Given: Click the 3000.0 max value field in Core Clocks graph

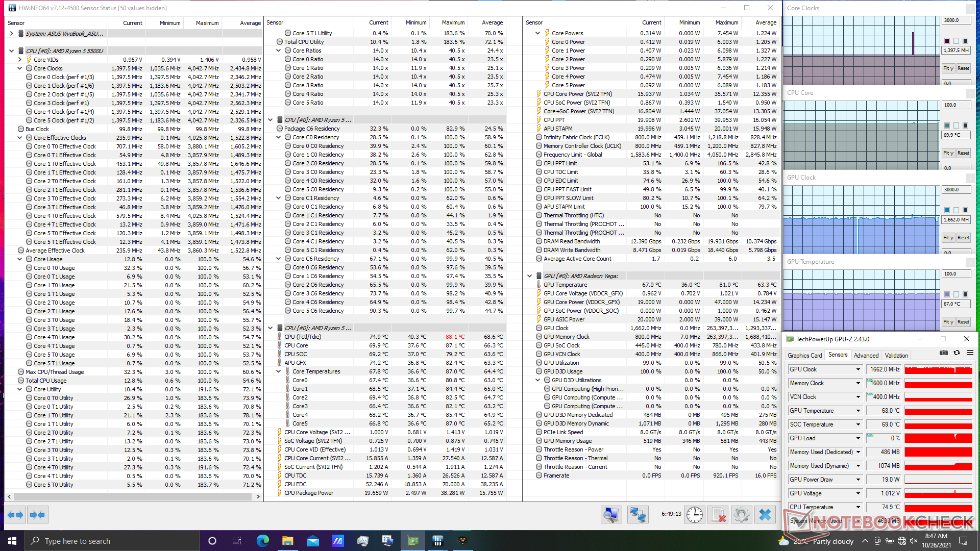Looking at the screenshot, I should 955,20.
